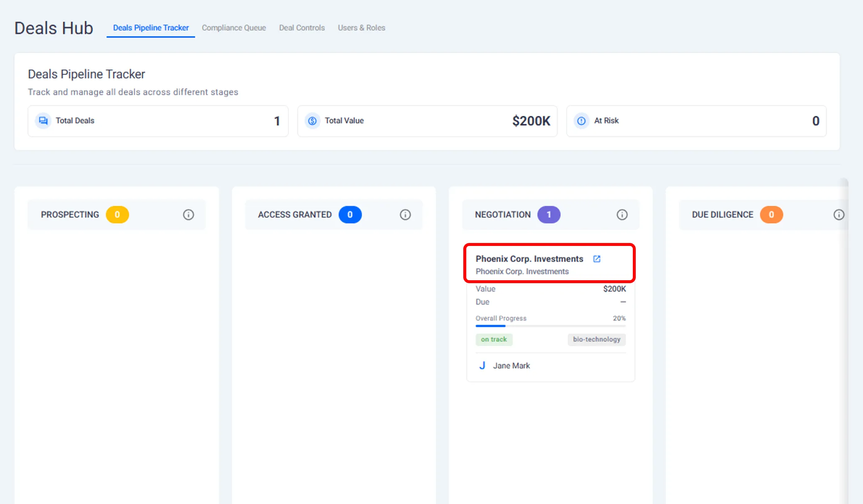863x504 pixels.
Task: Click the Prospecting yellow count badge
Action: [x=117, y=215]
